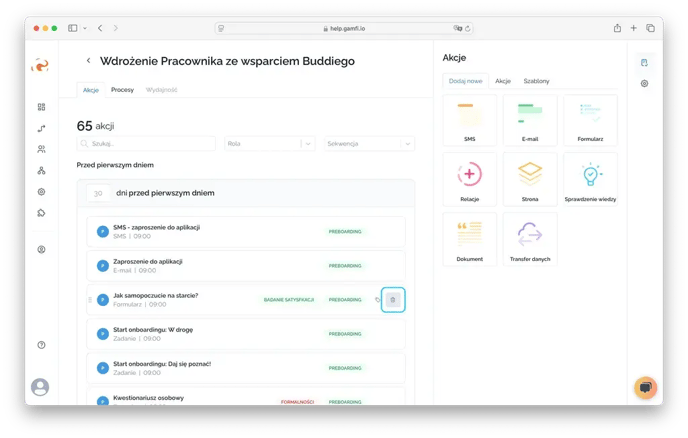The height and width of the screenshot is (438, 688).
Task: Delete the 'Jak samopoczucie na starcie?' action
Action: pos(393,299)
